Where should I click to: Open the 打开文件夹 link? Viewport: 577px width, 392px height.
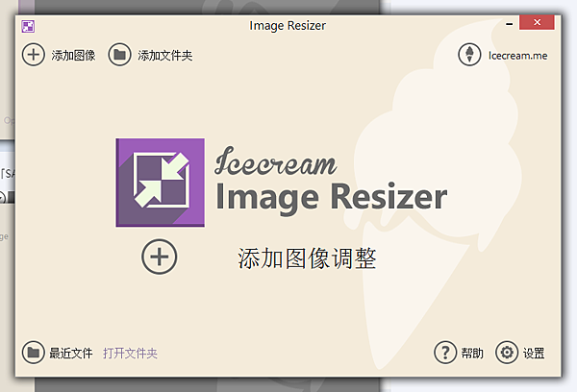tap(130, 353)
